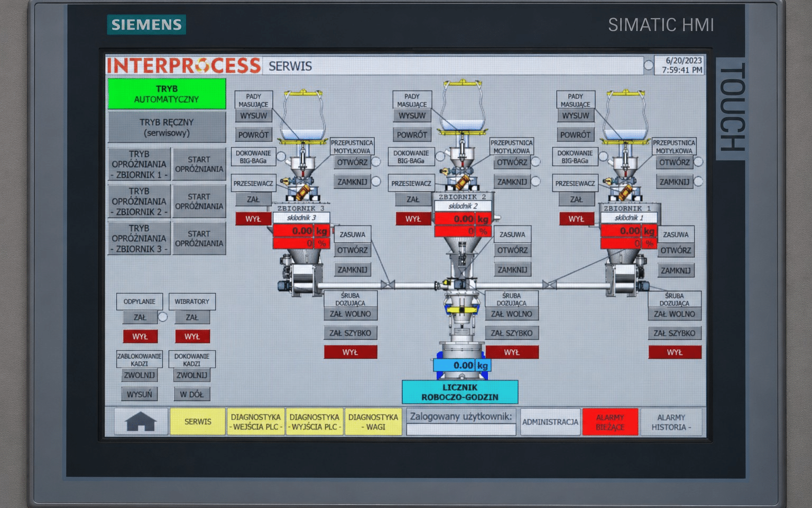Click ZAŁ WOLNO for Zbiornik 3 ŚRUBA DOZUJĄCA

pyautogui.click(x=350, y=314)
